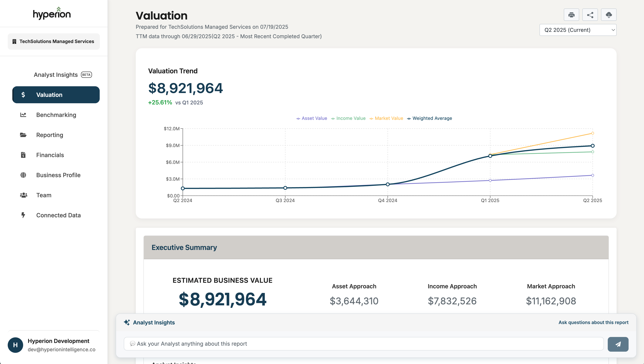Select the Benchmarking chart icon in sidebar
Viewport: 644px width, 364px height.
pyautogui.click(x=23, y=115)
